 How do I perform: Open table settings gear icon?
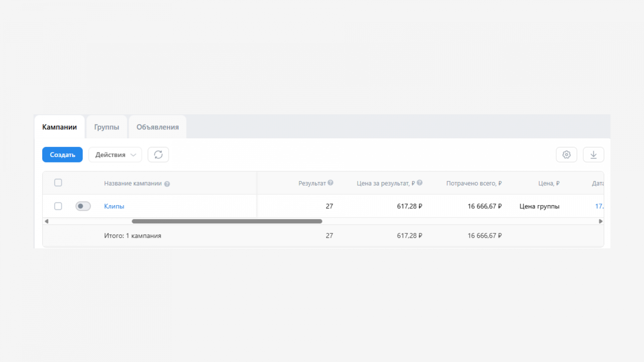pyautogui.click(x=566, y=155)
